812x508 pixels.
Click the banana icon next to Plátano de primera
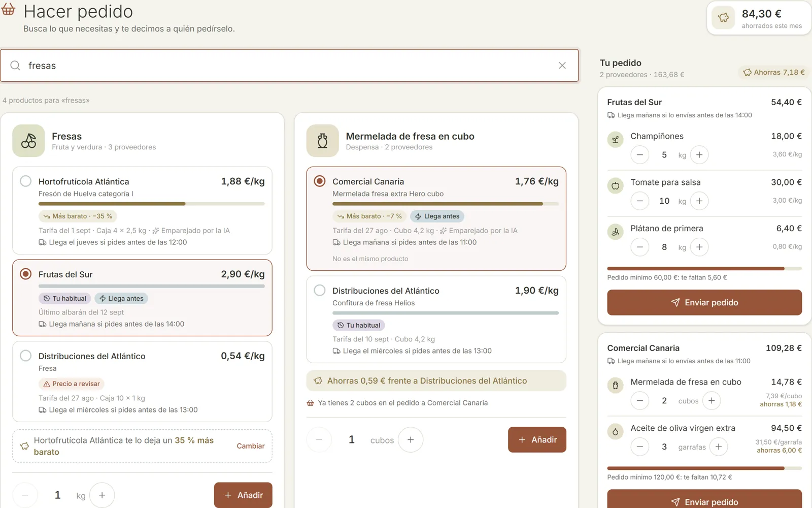coord(615,232)
